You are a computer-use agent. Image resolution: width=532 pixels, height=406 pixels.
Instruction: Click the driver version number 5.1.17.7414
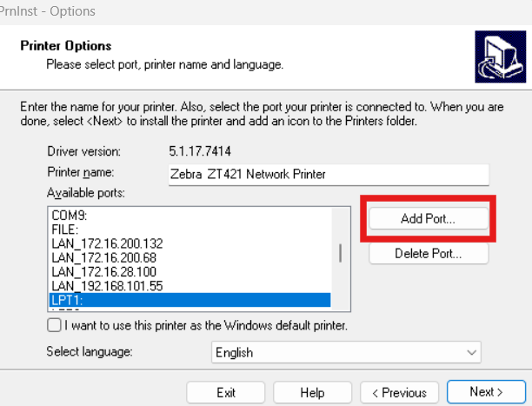coord(200,150)
